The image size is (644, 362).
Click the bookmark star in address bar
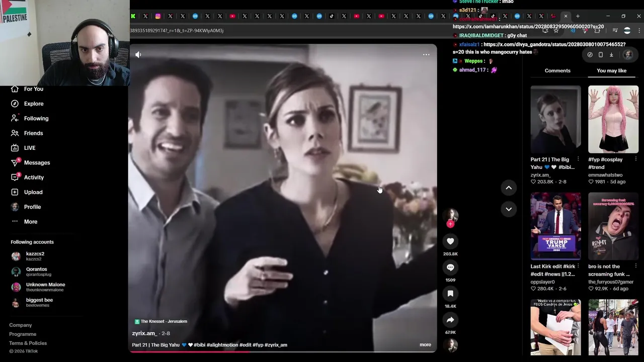click(556, 31)
